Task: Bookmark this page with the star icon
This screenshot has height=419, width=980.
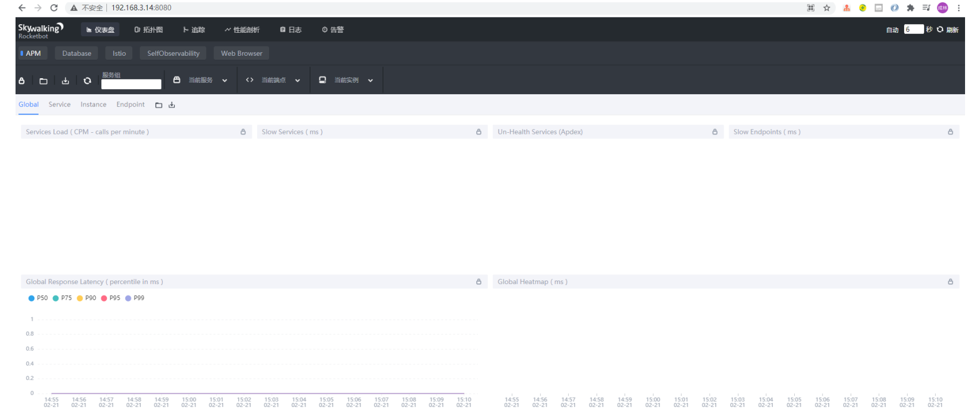Action: 826,8
